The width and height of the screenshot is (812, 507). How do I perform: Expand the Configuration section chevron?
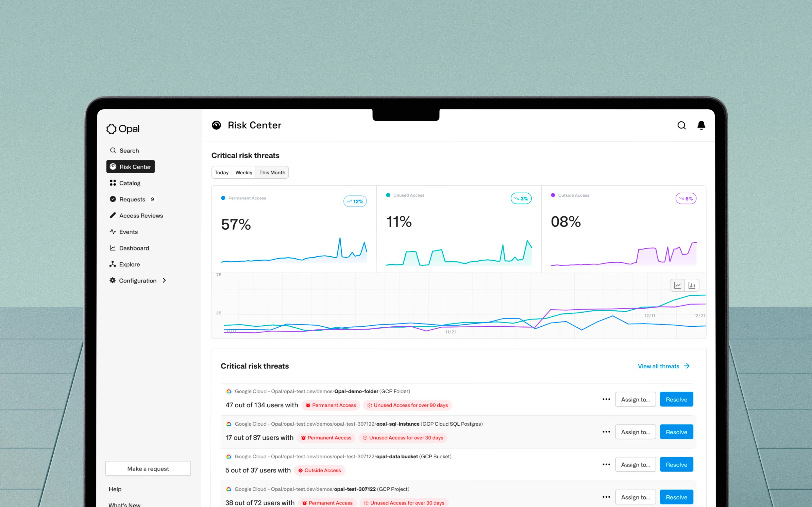(164, 280)
